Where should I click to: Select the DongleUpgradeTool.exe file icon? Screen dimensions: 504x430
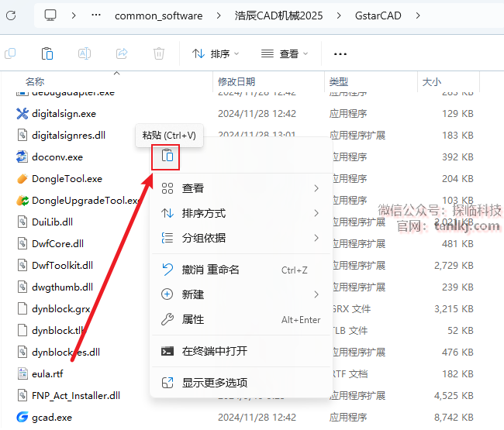(x=22, y=201)
